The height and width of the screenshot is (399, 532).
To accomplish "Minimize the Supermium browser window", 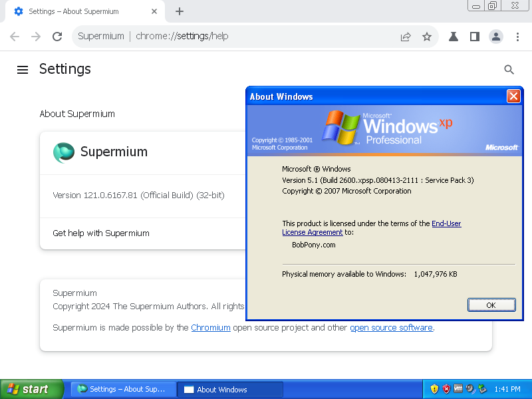I will point(476,6).
